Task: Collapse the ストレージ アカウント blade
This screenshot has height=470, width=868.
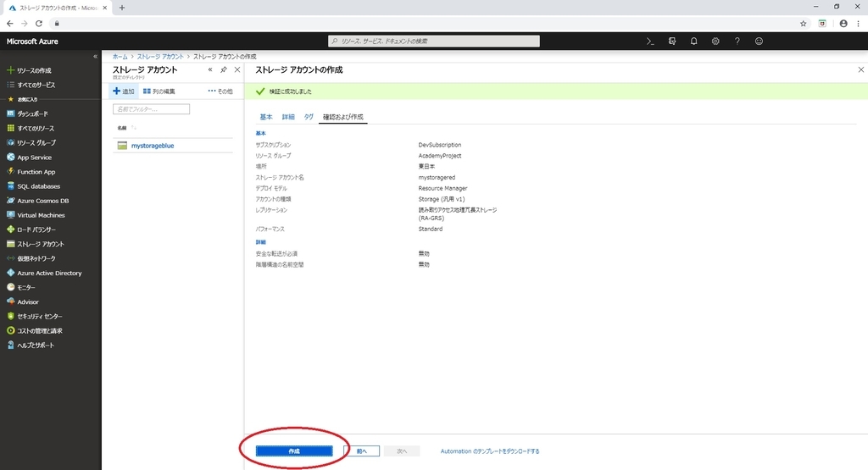Action: coord(210,69)
